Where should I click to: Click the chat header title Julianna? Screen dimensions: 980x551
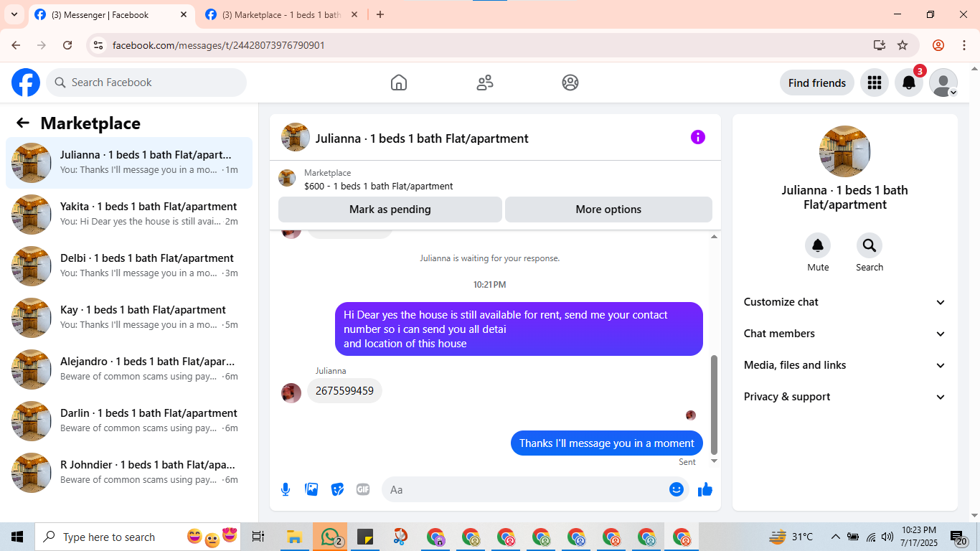422,138
